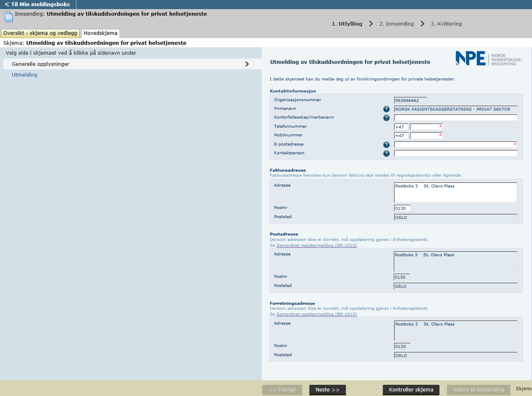The width and height of the screenshot is (532, 396).
Task: Select the Hovedskjema tab
Action: [x=100, y=33]
